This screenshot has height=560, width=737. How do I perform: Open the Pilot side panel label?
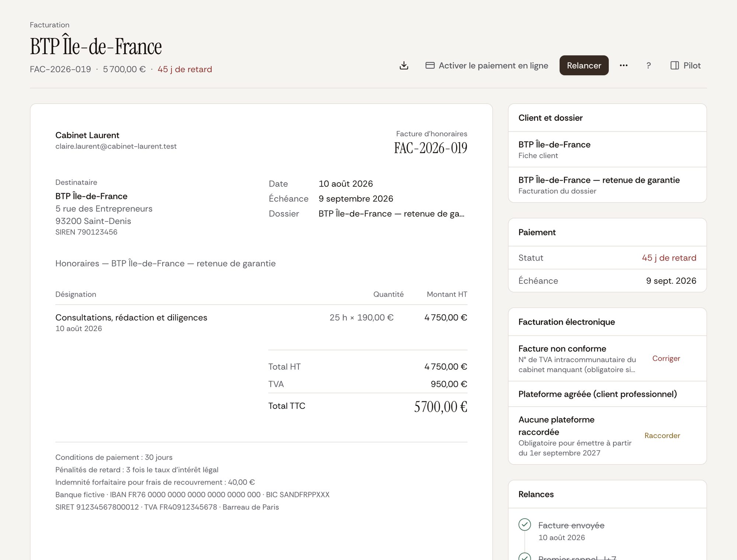(692, 66)
